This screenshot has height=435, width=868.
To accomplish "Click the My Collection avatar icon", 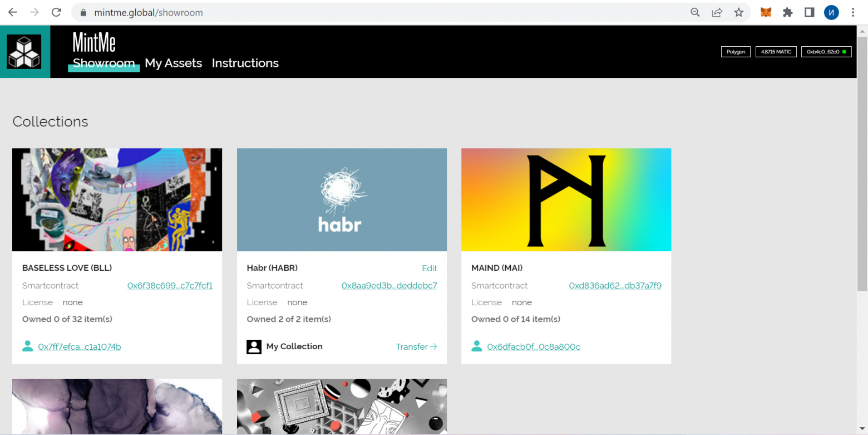I will 254,346.
